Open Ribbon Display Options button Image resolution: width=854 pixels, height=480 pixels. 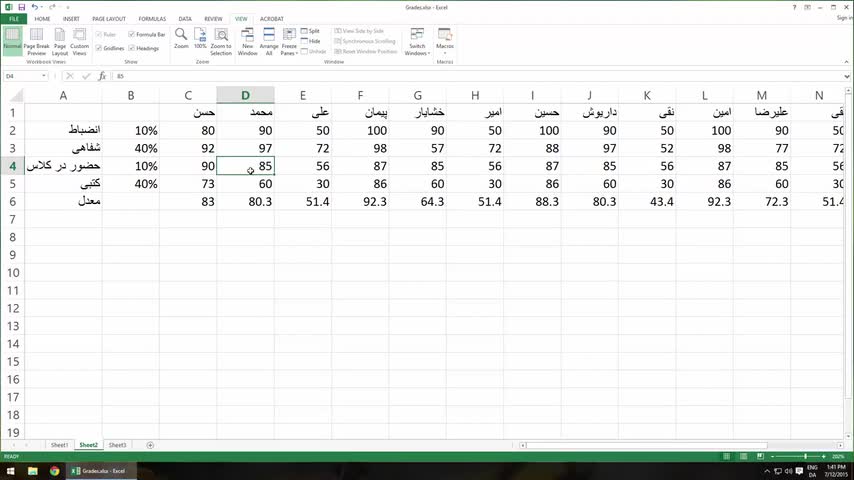807,7
